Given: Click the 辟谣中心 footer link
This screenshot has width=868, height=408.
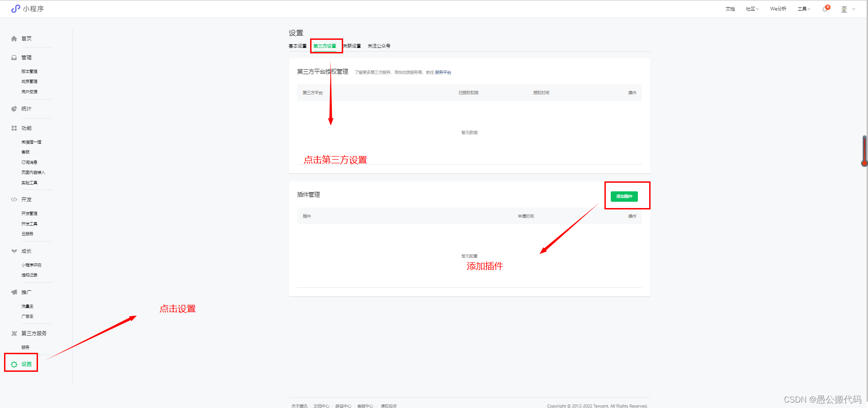Looking at the screenshot, I should [343, 406].
